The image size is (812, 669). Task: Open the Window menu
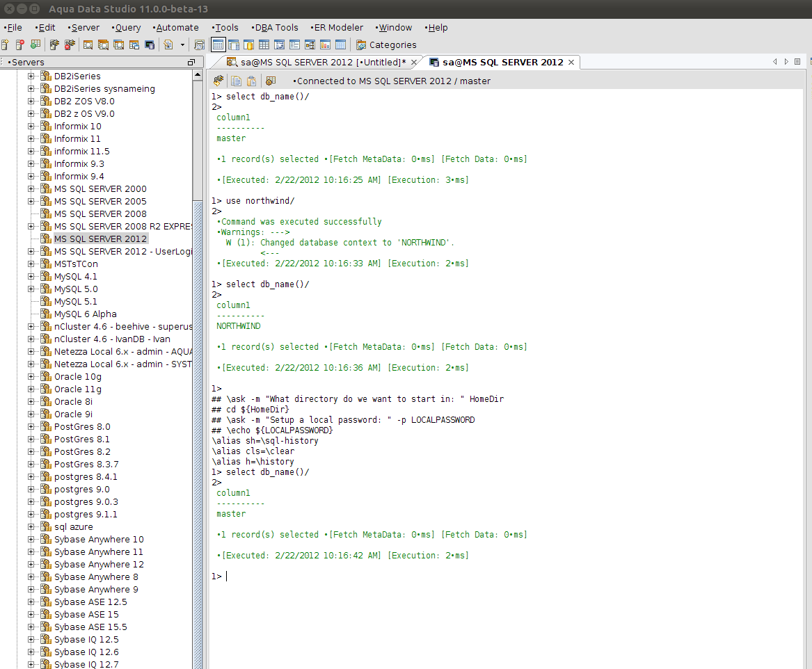pos(394,27)
